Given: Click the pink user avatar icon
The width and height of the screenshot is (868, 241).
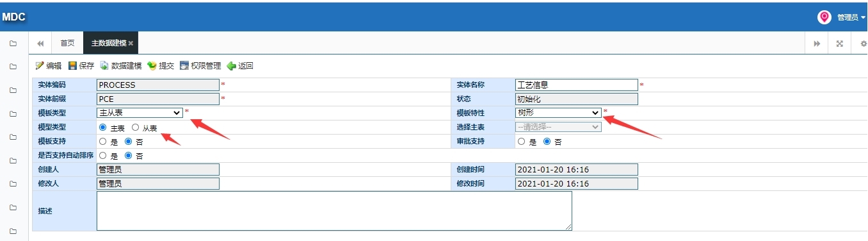Looking at the screenshot, I should [x=824, y=17].
